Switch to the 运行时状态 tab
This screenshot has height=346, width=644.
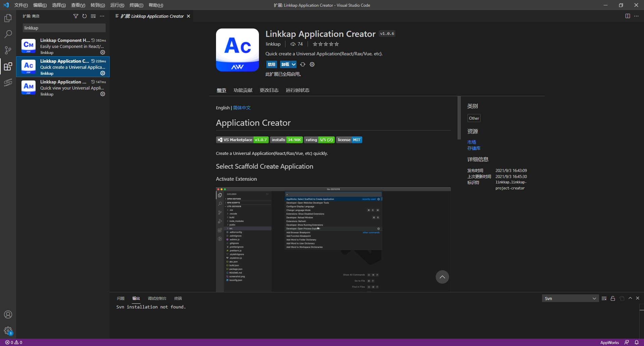coord(298,90)
